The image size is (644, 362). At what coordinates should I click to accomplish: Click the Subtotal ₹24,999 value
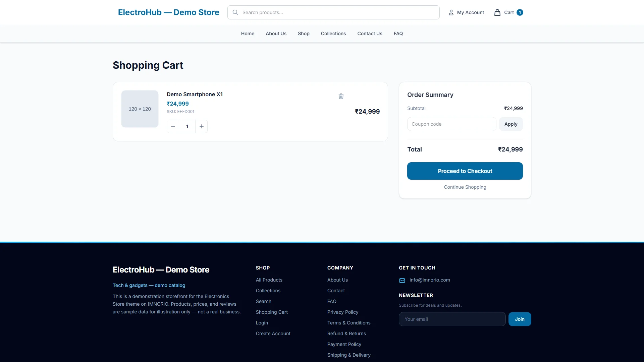point(513,108)
